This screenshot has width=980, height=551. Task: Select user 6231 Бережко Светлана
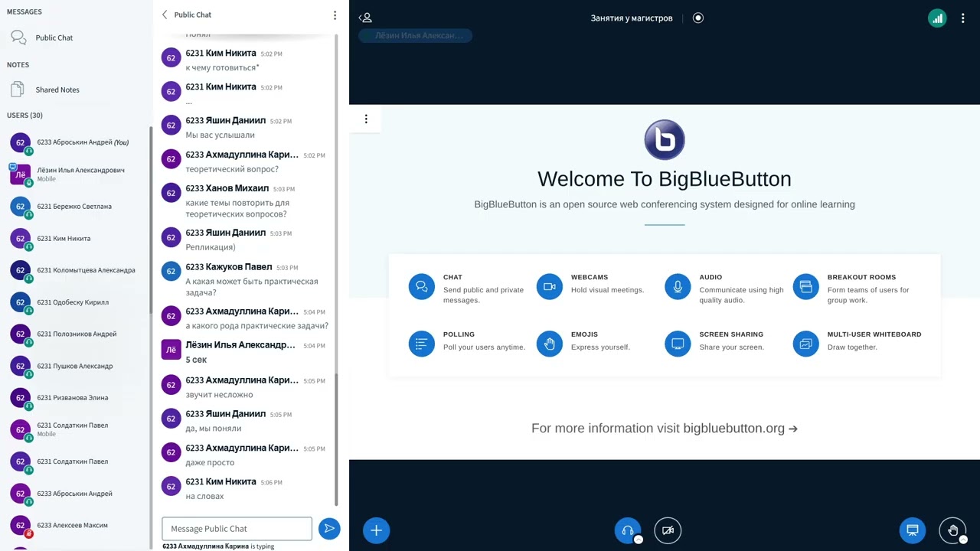(75, 207)
